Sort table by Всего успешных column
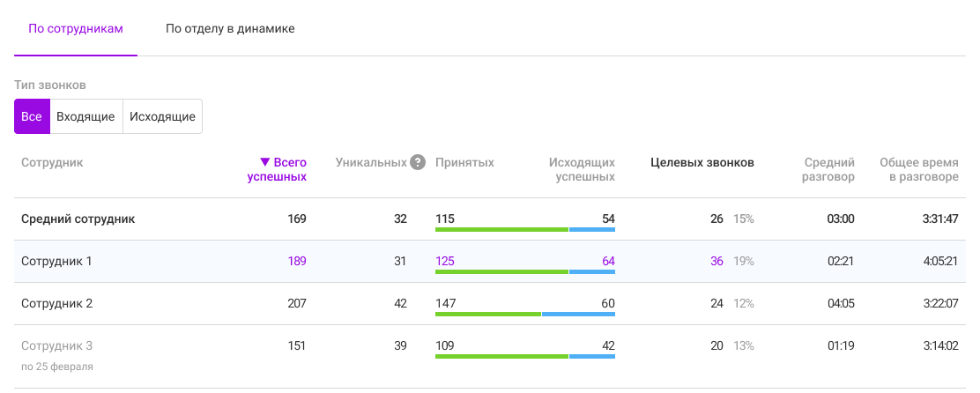The width and height of the screenshot is (980, 393). (x=284, y=169)
